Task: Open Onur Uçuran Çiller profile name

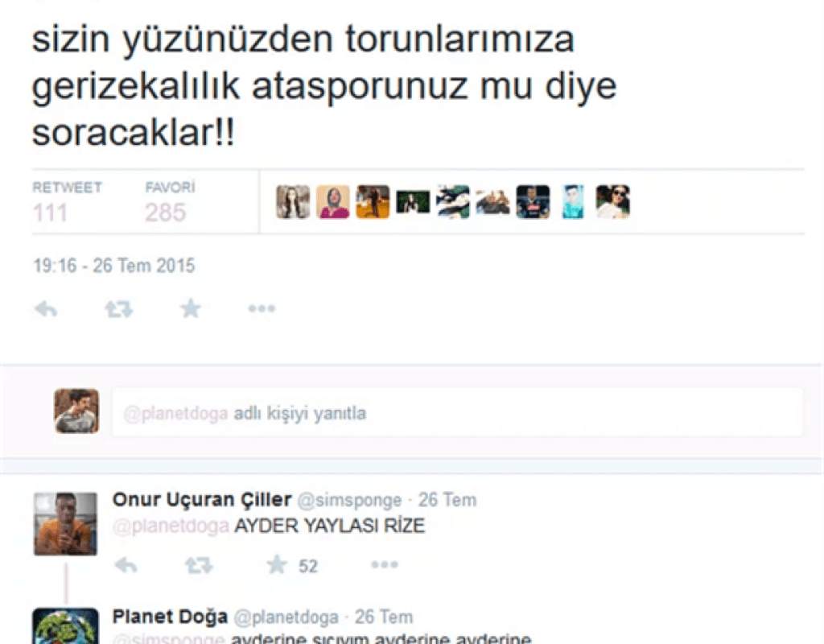Action: click(x=202, y=499)
